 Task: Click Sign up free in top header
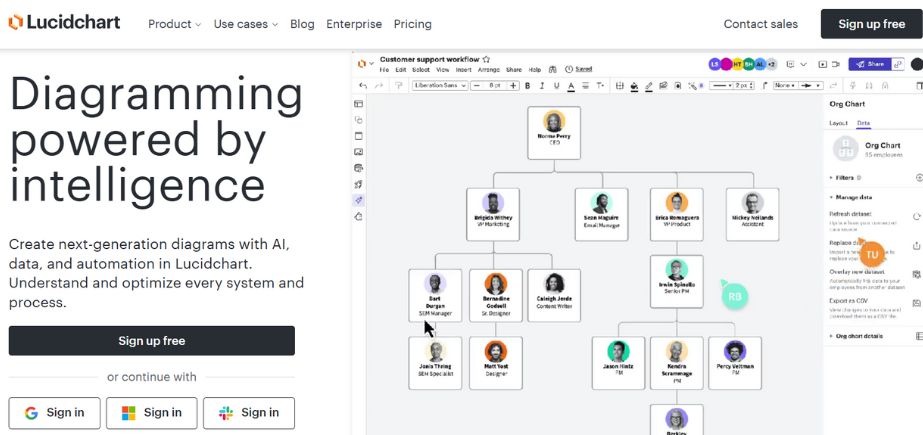point(871,24)
